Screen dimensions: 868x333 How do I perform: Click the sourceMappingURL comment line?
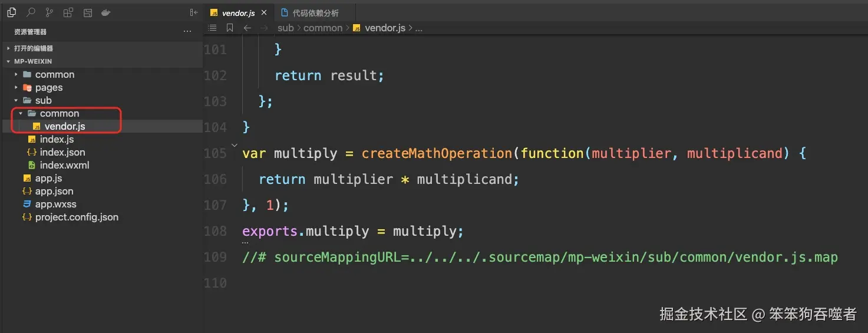pyautogui.click(x=540, y=257)
